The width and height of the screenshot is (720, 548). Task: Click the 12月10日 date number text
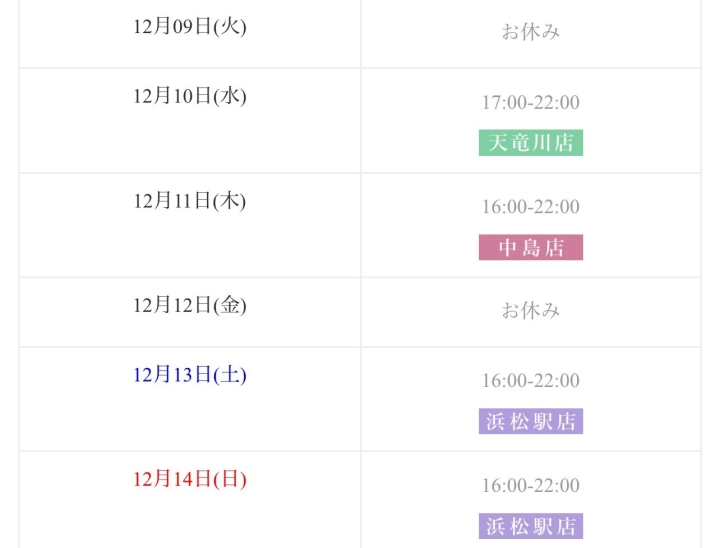(x=172, y=97)
